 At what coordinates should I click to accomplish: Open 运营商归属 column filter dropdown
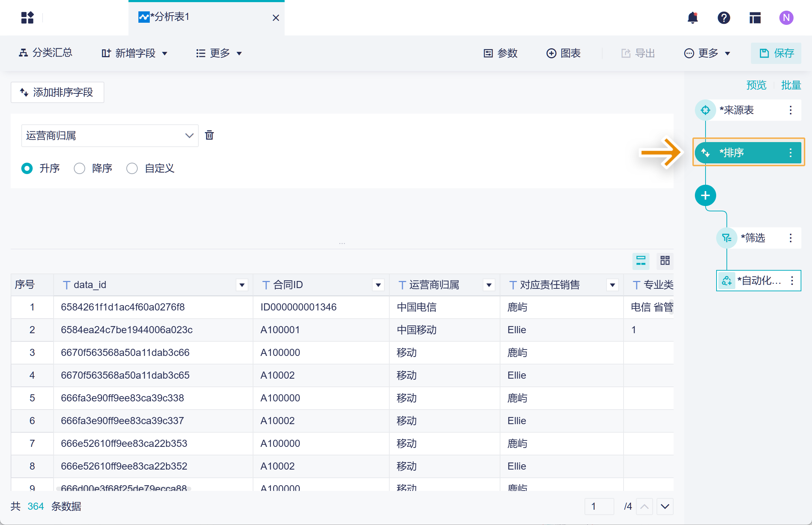[489, 285]
